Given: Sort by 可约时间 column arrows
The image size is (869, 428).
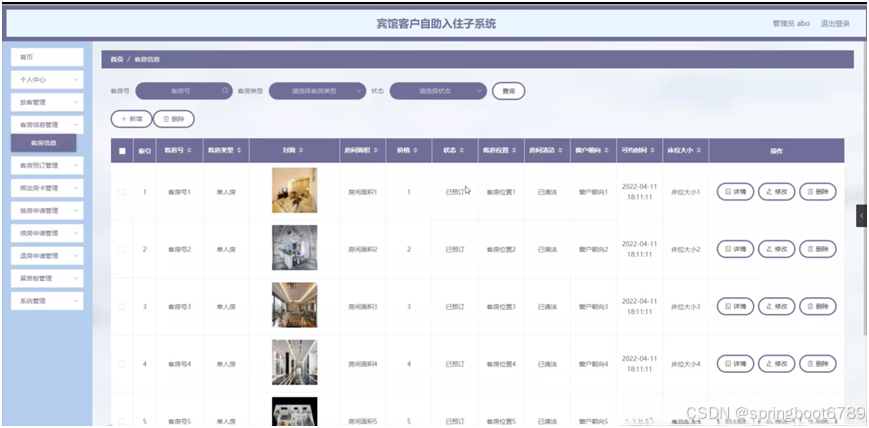Looking at the screenshot, I should (653, 150).
